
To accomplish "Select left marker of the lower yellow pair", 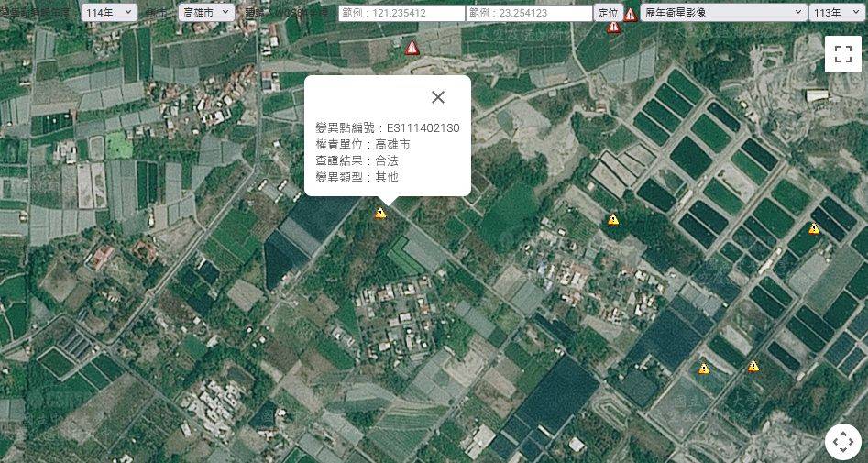I will [704, 369].
